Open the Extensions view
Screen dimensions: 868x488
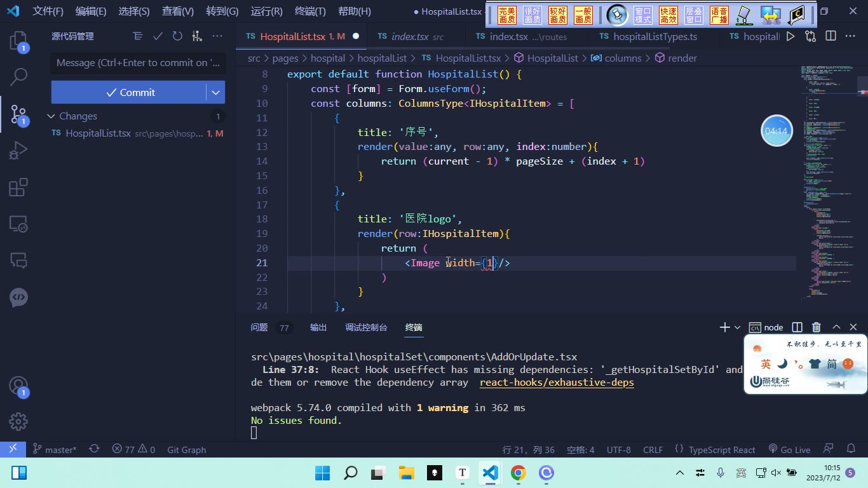point(18,187)
